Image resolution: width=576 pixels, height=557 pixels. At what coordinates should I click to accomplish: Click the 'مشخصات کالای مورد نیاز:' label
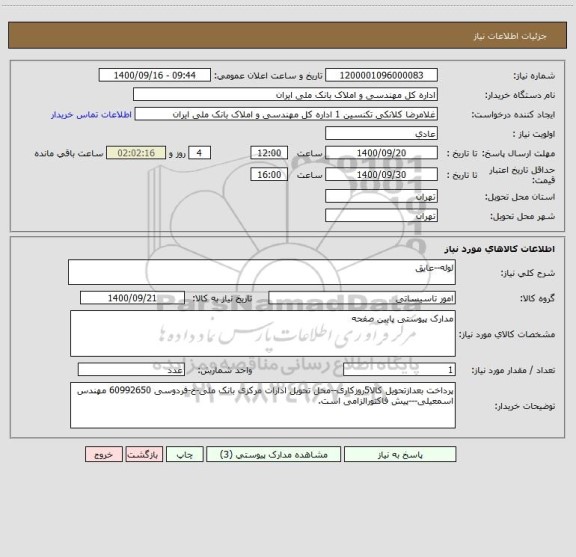point(507,334)
